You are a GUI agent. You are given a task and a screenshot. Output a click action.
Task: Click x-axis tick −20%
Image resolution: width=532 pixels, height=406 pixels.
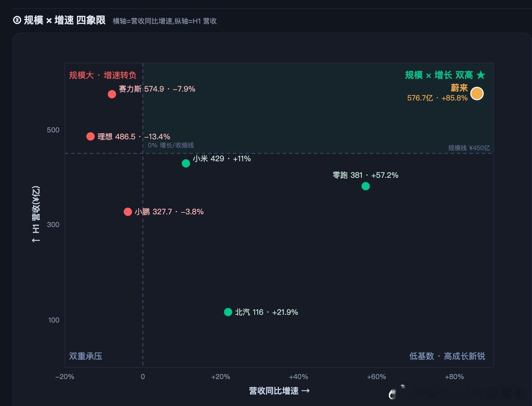(65, 377)
